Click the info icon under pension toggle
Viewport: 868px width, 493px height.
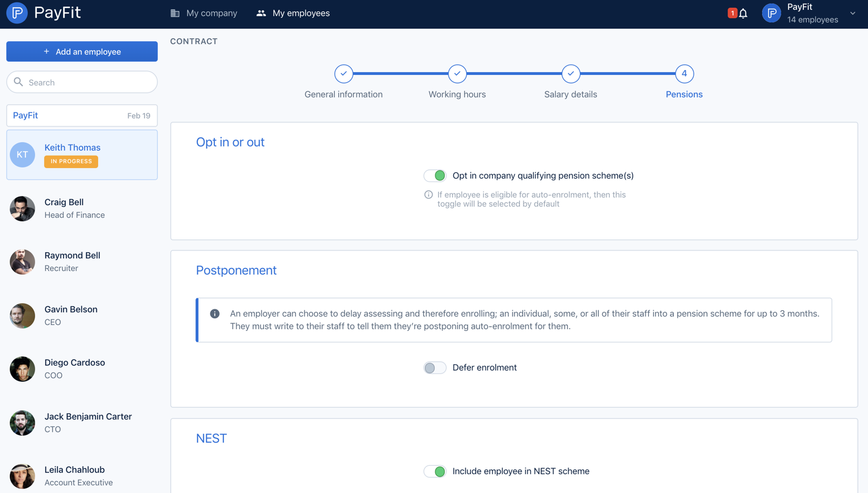coord(429,195)
